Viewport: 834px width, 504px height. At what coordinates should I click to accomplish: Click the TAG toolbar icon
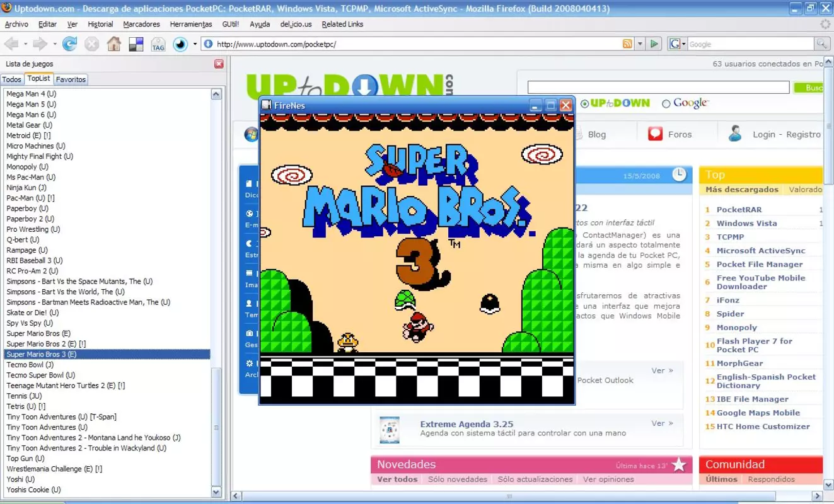[x=158, y=44]
